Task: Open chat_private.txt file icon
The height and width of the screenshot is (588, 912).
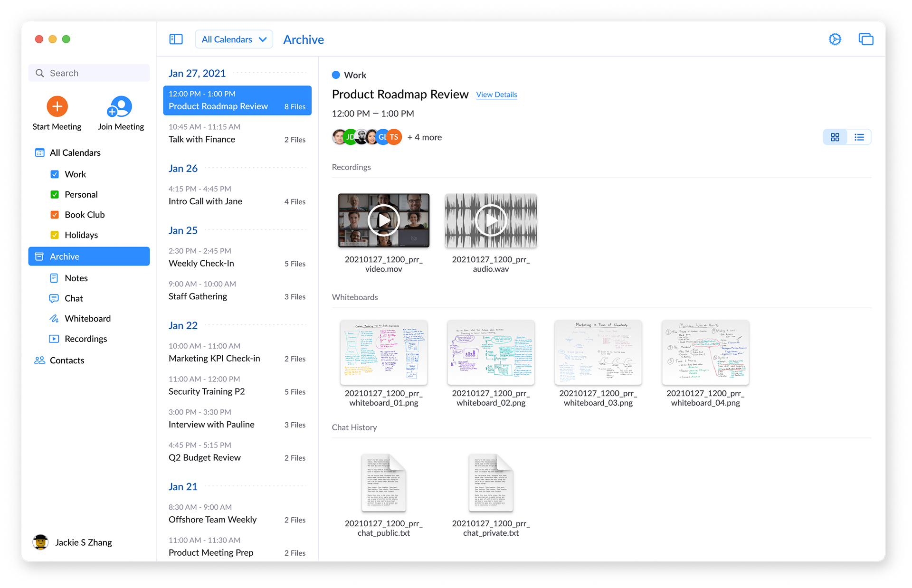Action: (491, 483)
